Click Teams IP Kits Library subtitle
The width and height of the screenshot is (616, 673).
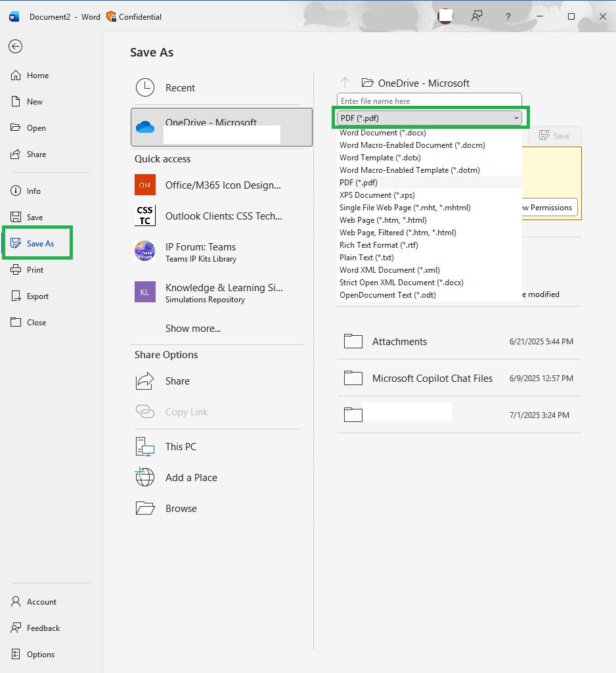(201, 259)
